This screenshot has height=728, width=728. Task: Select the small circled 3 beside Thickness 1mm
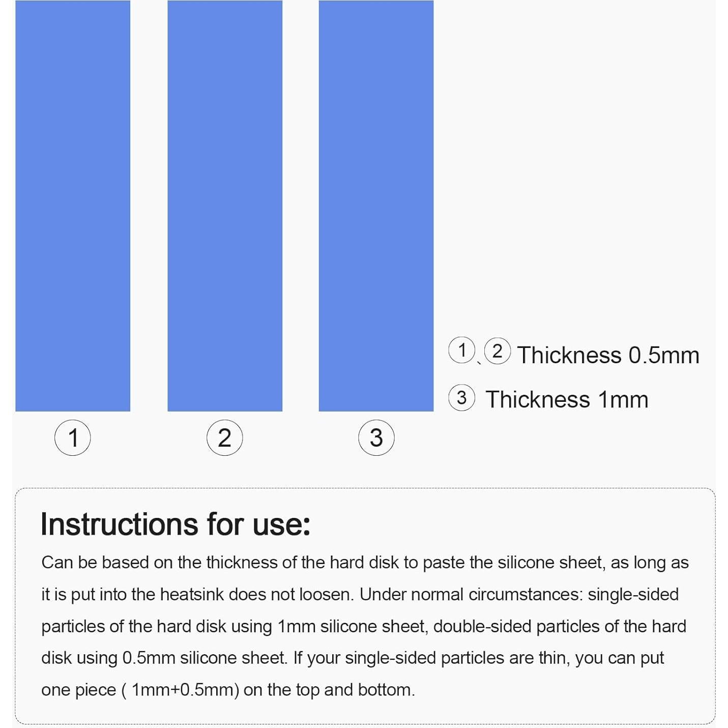(x=461, y=397)
